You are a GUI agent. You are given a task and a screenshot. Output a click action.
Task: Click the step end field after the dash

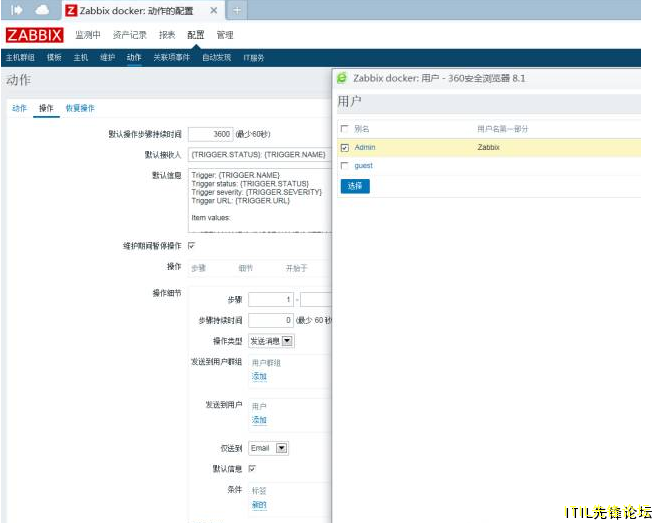click(316, 299)
